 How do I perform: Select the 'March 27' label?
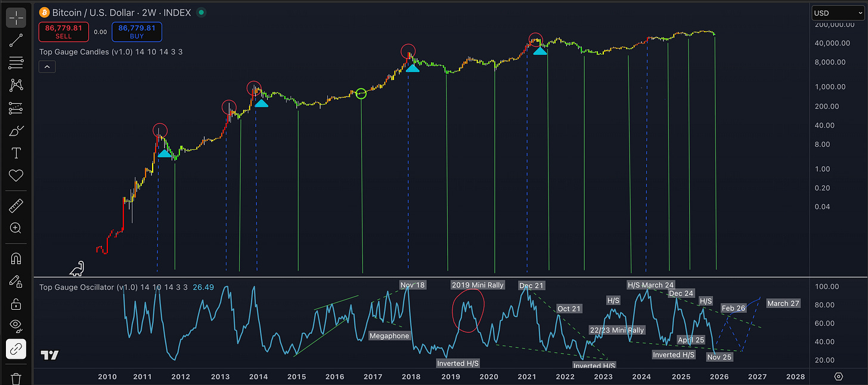[783, 303]
